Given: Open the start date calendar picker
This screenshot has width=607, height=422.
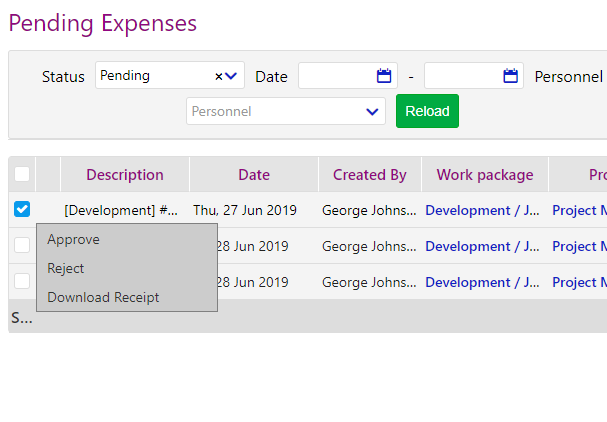Looking at the screenshot, I should [x=384, y=76].
